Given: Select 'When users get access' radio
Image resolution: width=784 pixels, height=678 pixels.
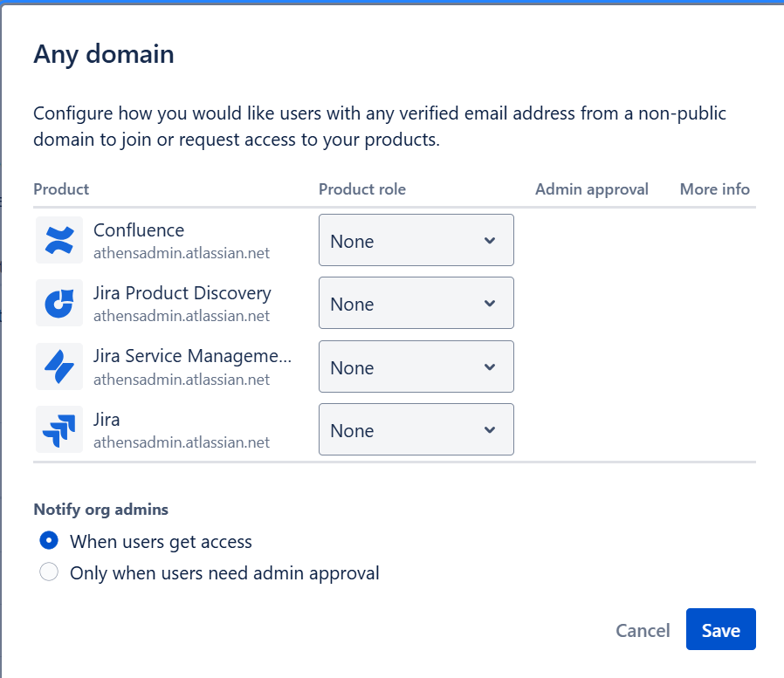Looking at the screenshot, I should pos(49,540).
